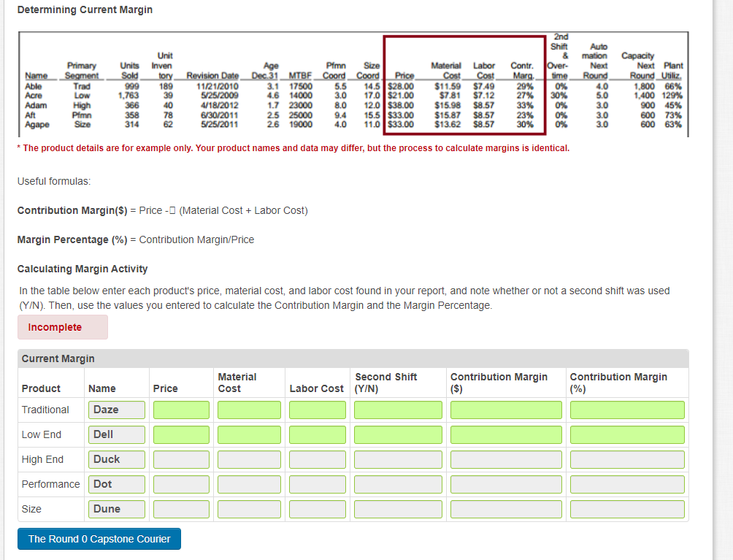Click Duck's Price input field
Screen dimensions: 733x560
(x=180, y=459)
